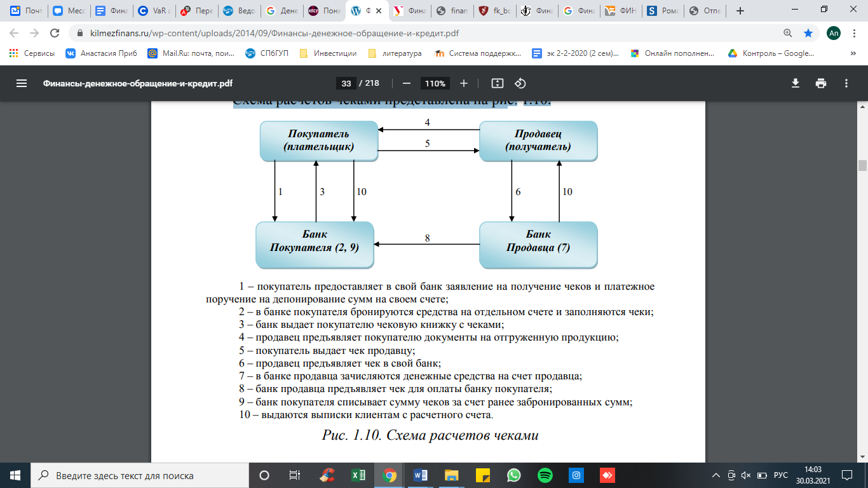Switch to the finan tab

tap(452, 11)
